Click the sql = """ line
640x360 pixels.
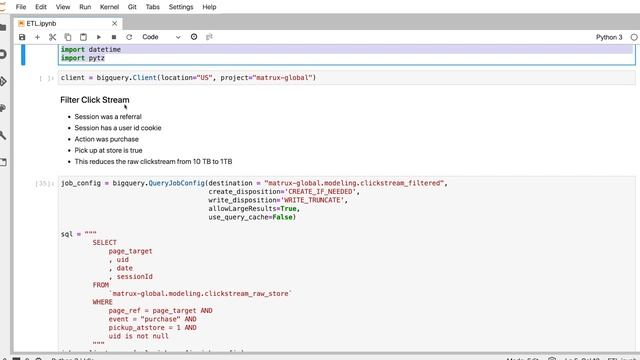(79, 234)
